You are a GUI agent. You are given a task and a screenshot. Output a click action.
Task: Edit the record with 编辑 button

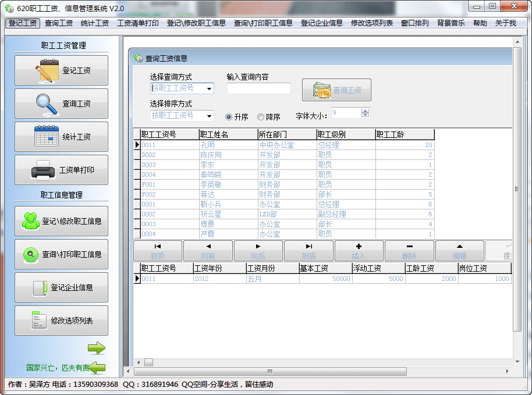pyautogui.click(x=460, y=251)
